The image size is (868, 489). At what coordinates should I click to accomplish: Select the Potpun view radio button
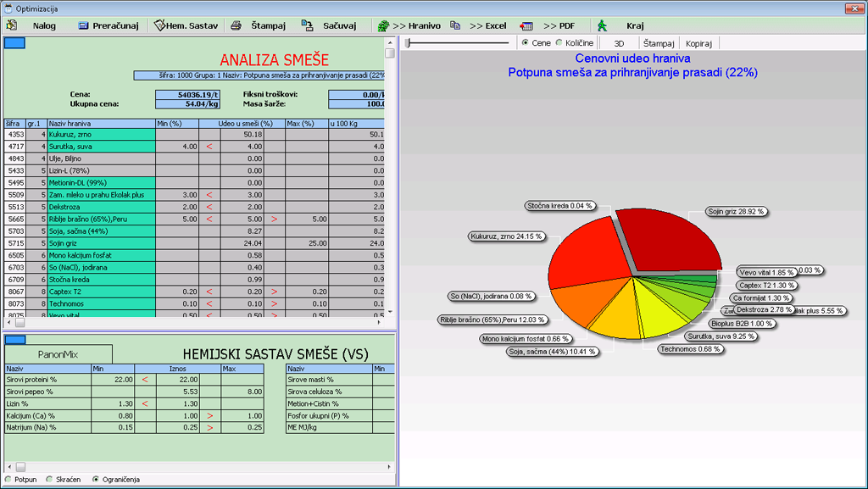8,480
